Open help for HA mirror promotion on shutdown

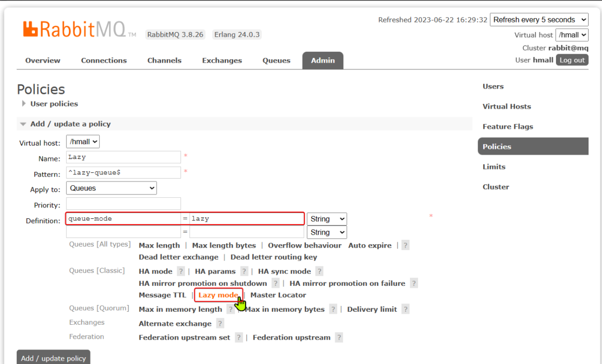275,283
